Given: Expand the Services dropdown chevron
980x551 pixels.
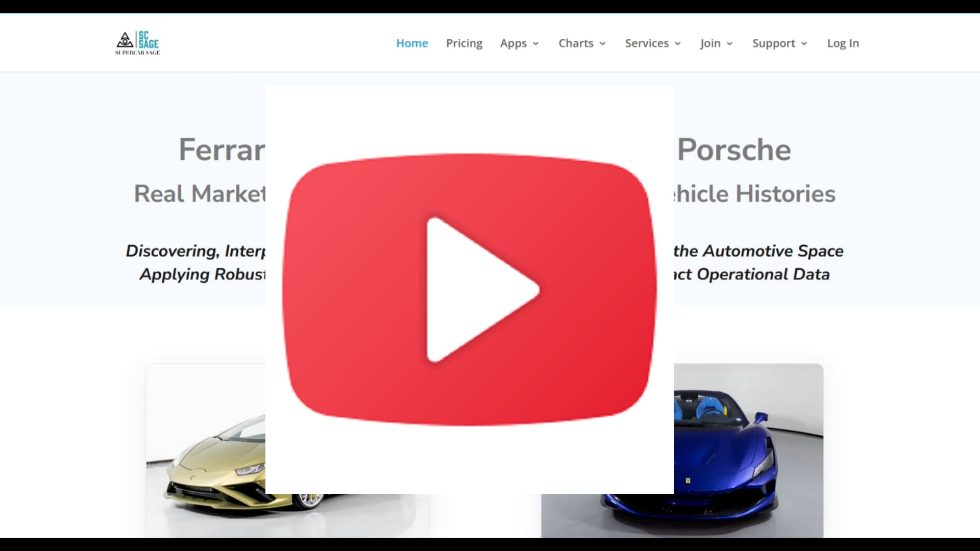Looking at the screenshot, I should click(x=678, y=44).
